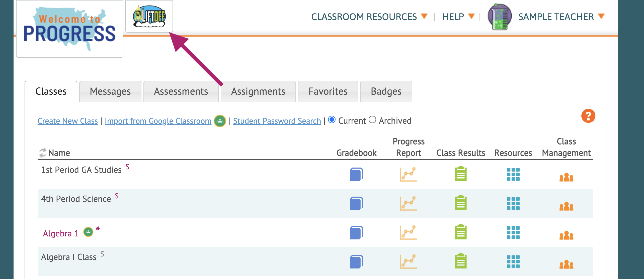Switch to the Badges tab
Image resolution: width=644 pixels, height=279 pixels.
point(386,91)
